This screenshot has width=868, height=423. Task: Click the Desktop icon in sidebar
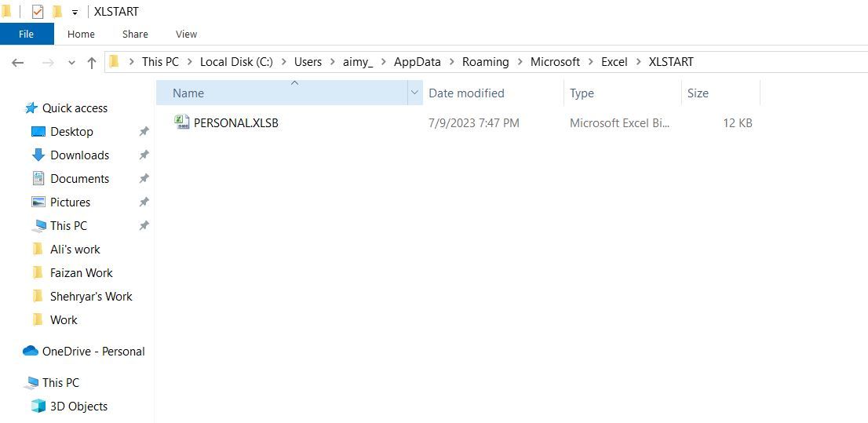(x=38, y=132)
